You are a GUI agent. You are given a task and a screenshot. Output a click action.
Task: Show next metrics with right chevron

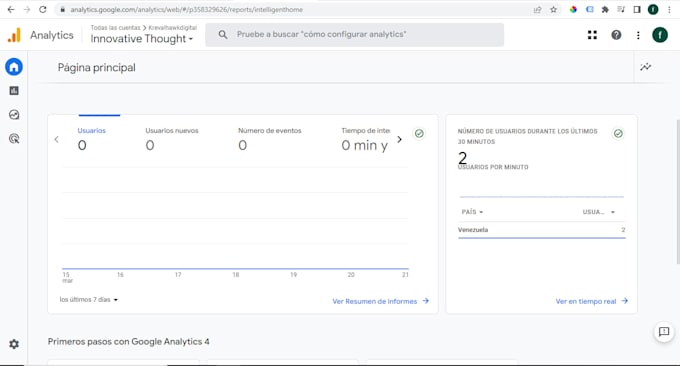tap(399, 140)
